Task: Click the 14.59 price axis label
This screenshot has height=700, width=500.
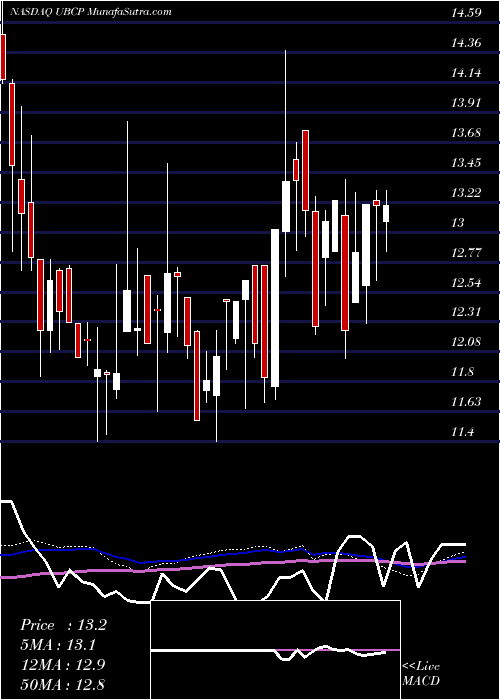Action: pyautogui.click(x=466, y=13)
